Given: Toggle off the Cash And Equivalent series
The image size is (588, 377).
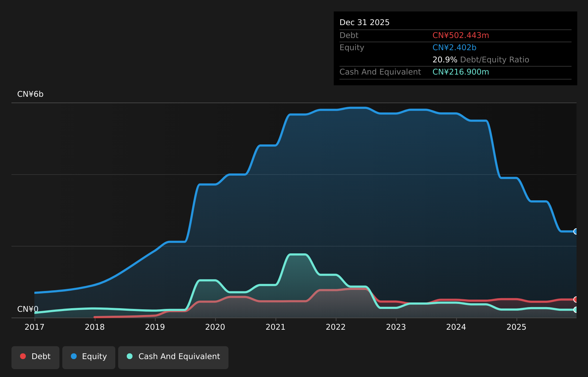Looking at the screenshot, I should tap(173, 357).
